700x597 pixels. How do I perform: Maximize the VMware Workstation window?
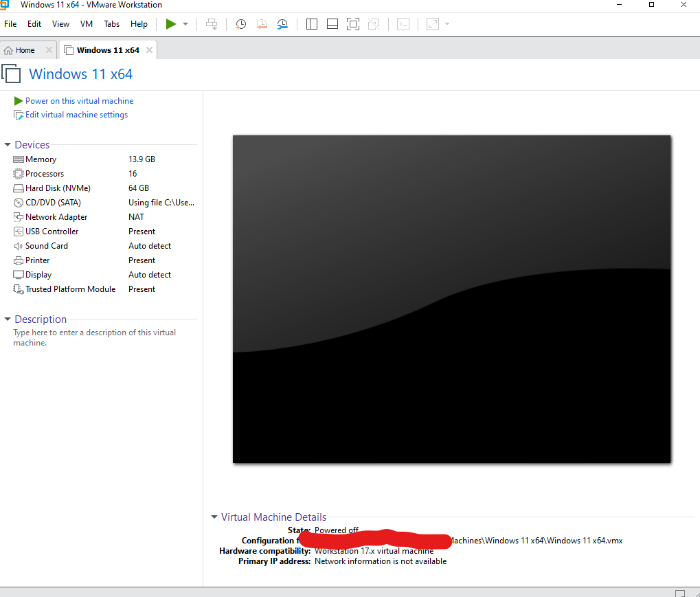(651, 4)
